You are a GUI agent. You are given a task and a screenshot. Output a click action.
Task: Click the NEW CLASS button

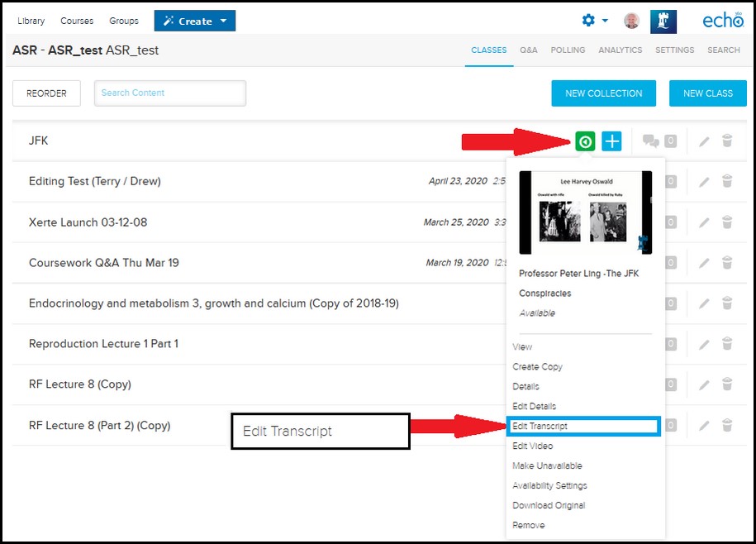point(707,93)
